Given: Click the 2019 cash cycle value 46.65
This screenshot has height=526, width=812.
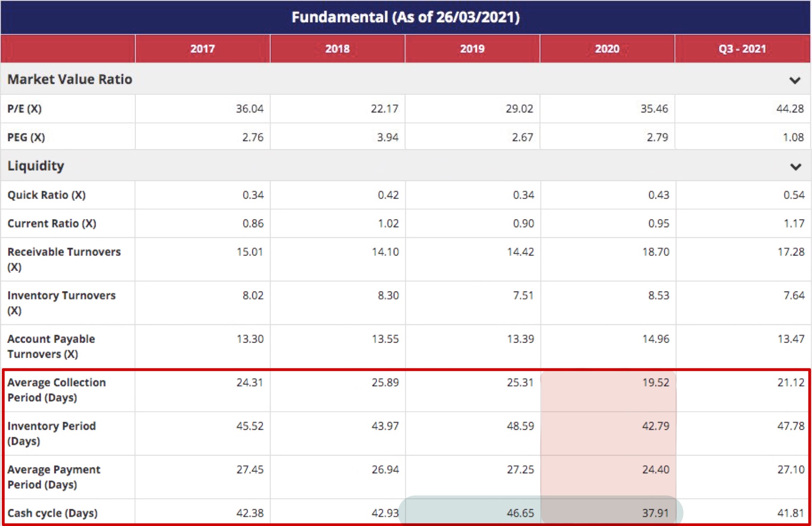Looking at the screenshot, I should (x=520, y=513).
